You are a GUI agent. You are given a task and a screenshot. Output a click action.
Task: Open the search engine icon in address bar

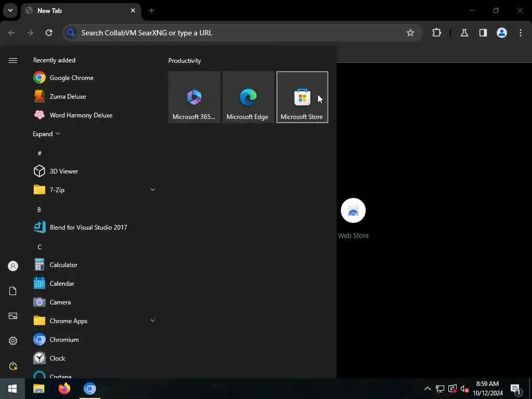71,33
